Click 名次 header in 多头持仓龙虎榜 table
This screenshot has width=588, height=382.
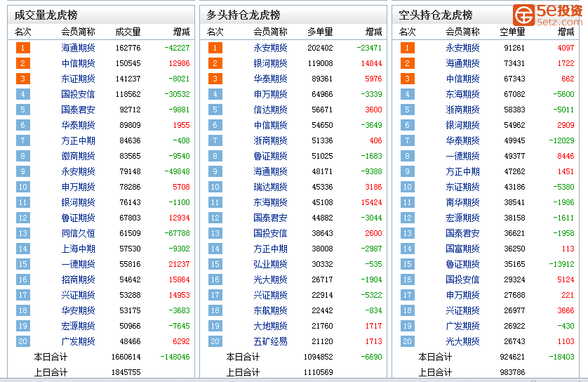pos(215,32)
